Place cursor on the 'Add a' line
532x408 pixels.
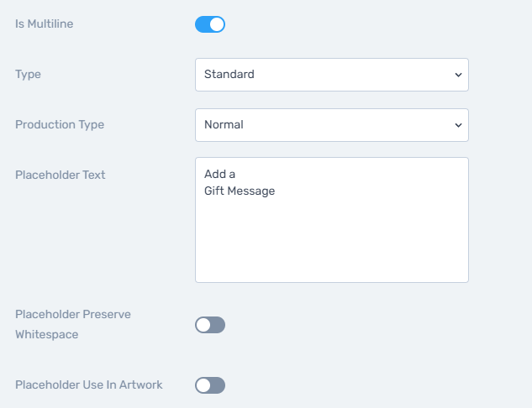(x=219, y=174)
